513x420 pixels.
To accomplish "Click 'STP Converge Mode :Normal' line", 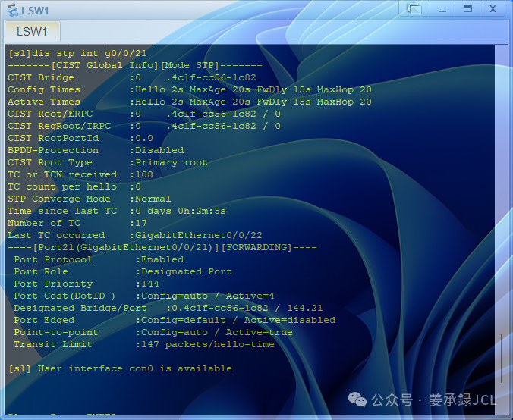I will click(90, 199).
